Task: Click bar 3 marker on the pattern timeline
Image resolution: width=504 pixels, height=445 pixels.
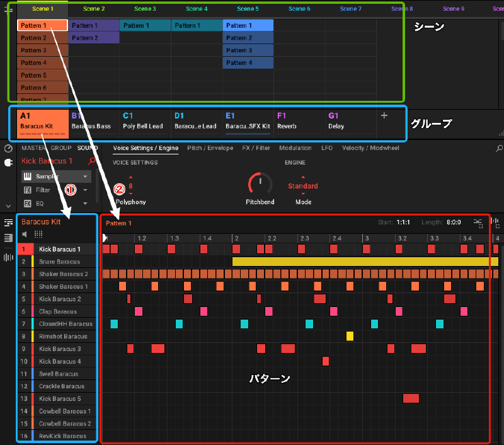Action: tap(367, 238)
